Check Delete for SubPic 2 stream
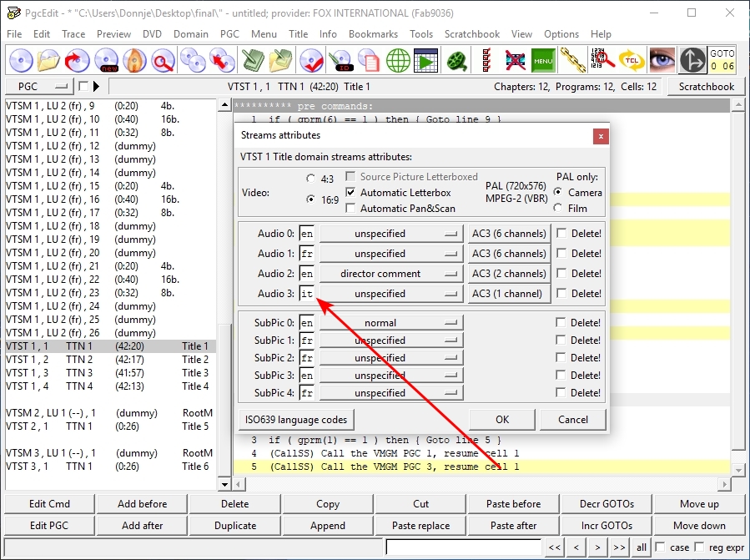The image size is (750, 560). tap(561, 357)
